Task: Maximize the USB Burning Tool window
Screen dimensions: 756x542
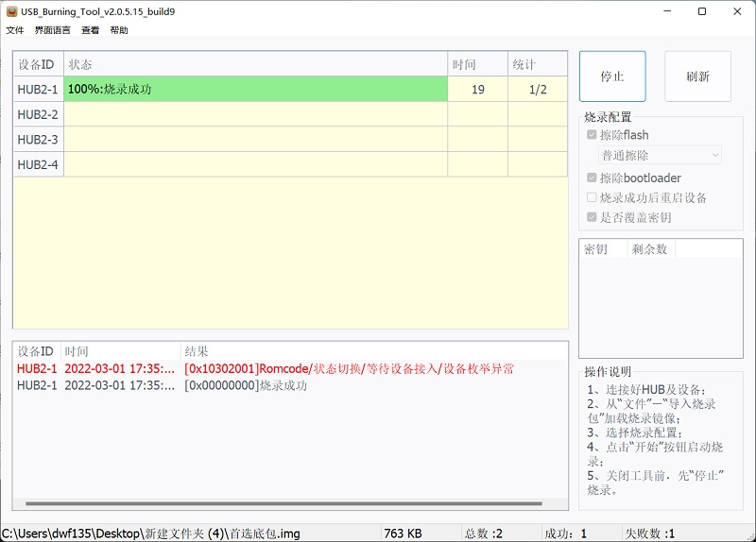Action: (x=702, y=11)
